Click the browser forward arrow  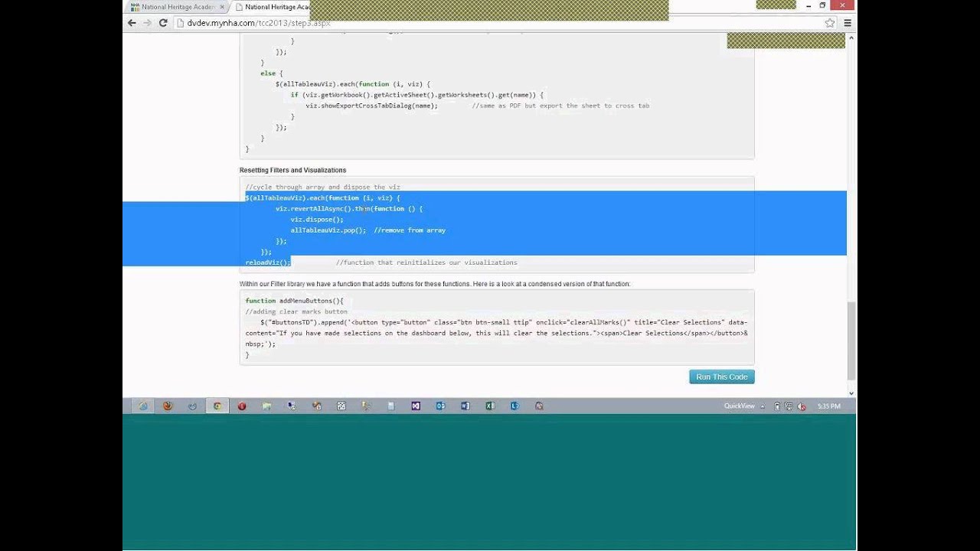coord(147,23)
